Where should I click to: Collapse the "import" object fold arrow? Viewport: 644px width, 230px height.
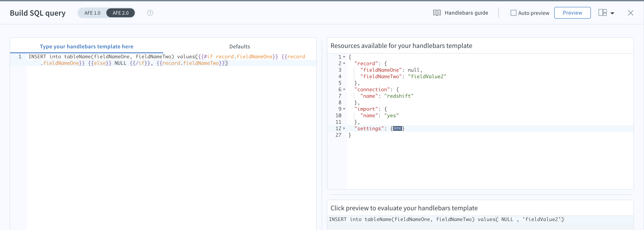coord(344,109)
